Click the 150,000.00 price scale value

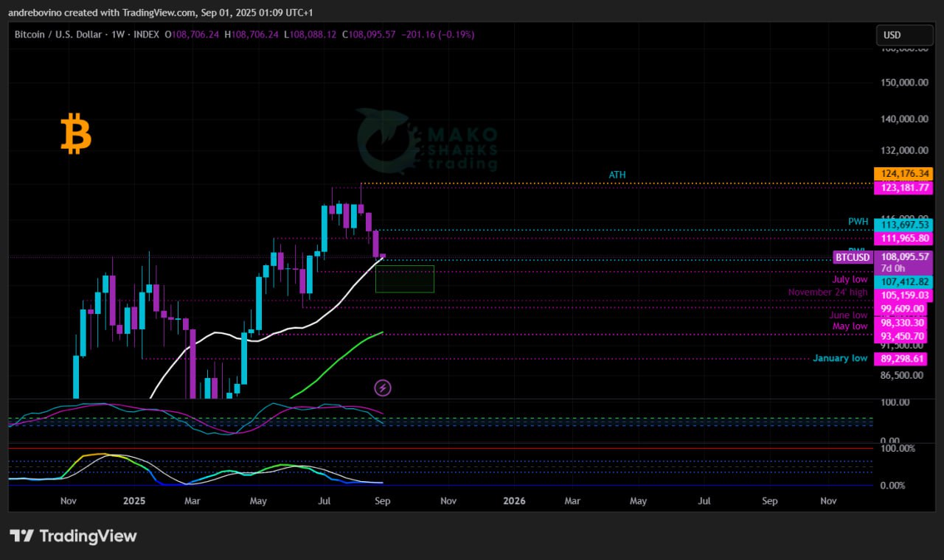pyautogui.click(x=903, y=83)
